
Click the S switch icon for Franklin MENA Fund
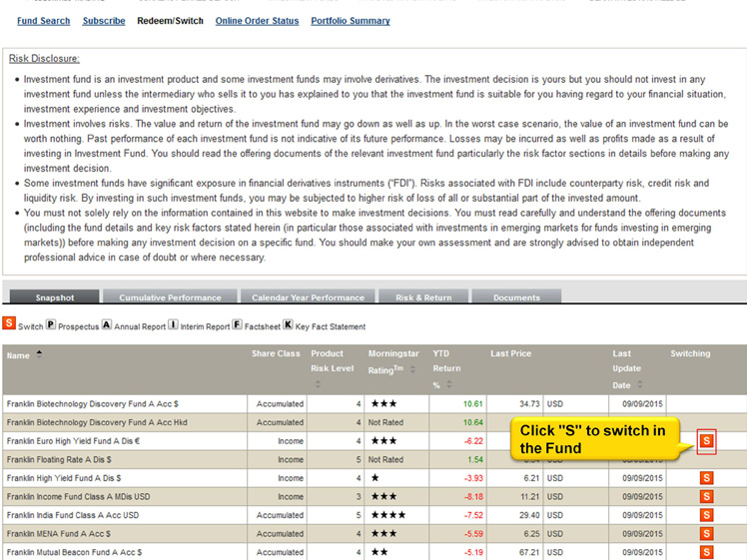(x=706, y=534)
